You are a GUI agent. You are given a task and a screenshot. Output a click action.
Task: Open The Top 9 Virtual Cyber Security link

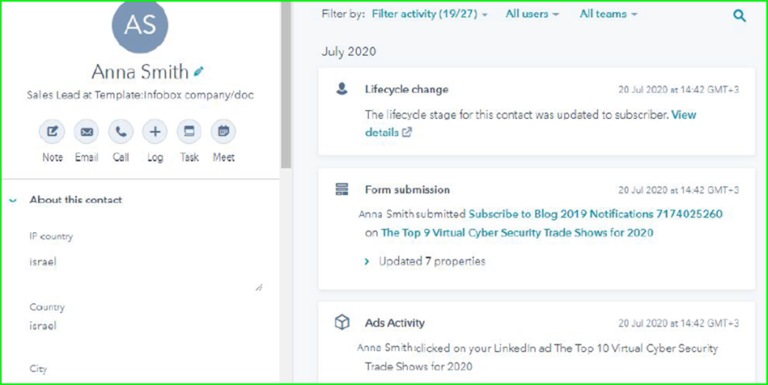tap(517, 233)
